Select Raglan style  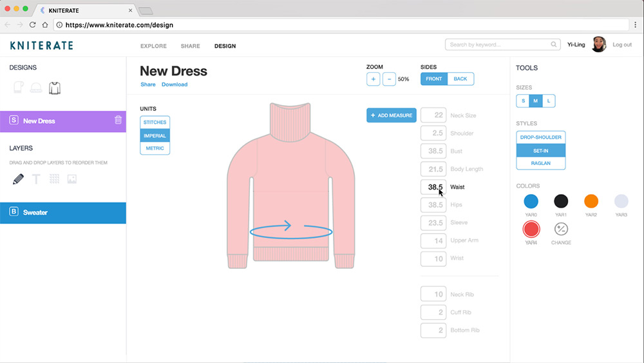point(540,162)
